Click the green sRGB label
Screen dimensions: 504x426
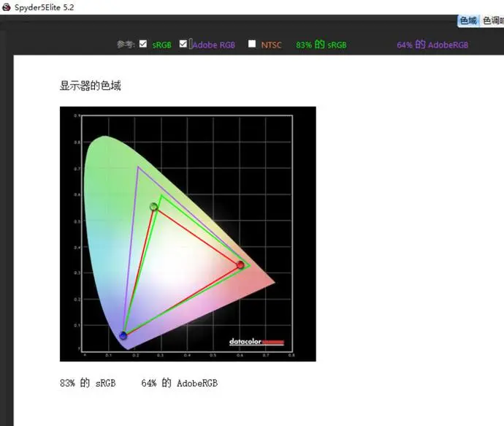pos(161,45)
